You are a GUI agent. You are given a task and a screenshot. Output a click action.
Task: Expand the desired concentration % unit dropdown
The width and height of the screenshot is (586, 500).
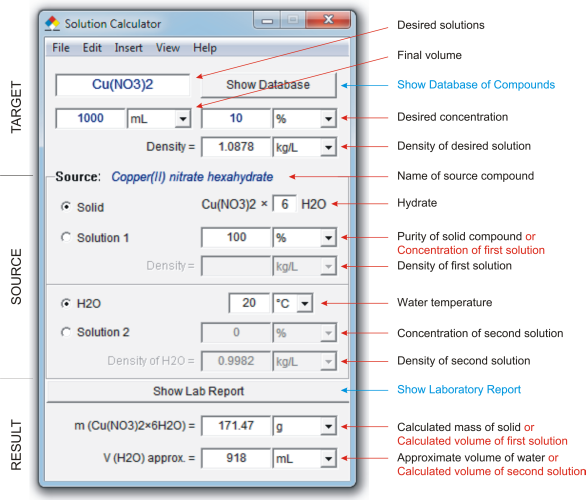(x=328, y=119)
